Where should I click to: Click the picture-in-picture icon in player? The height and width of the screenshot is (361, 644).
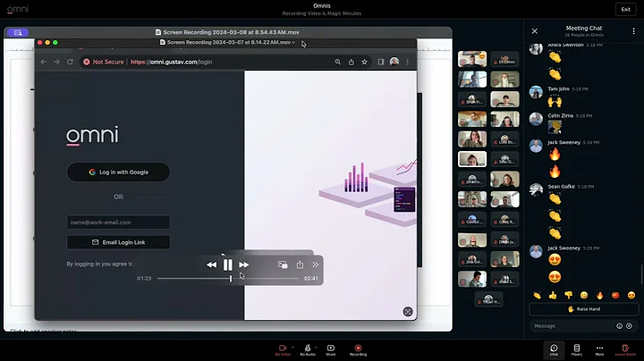(283, 265)
